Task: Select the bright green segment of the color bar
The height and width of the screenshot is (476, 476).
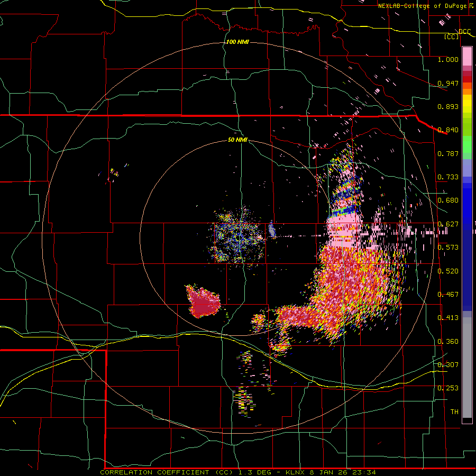Action: (x=467, y=144)
